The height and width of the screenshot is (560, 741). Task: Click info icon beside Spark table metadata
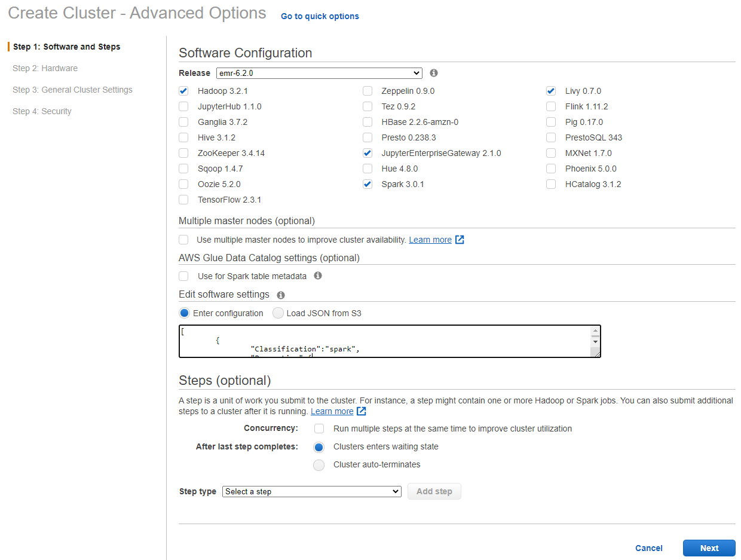tap(318, 276)
